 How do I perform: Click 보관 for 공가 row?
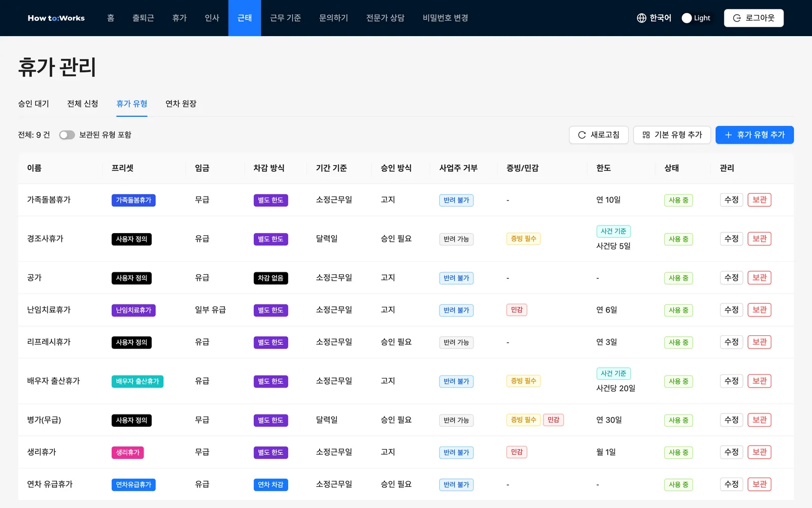(759, 278)
